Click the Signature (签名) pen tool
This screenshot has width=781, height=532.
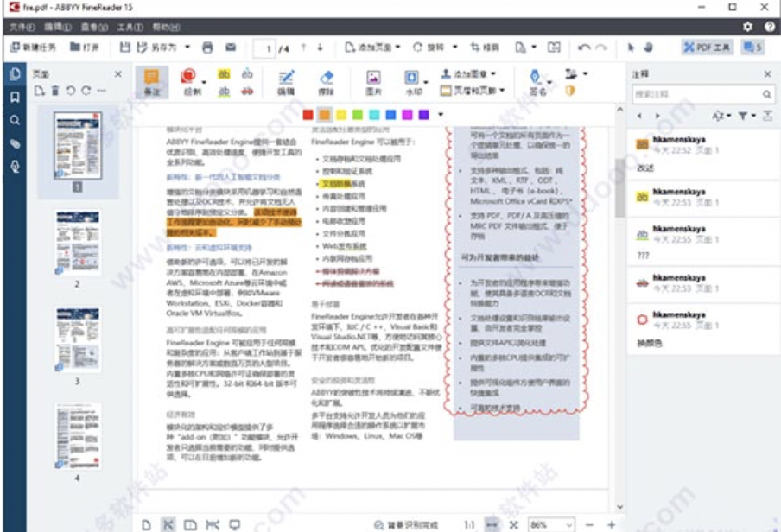pyautogui.click(x=537, y=83)
